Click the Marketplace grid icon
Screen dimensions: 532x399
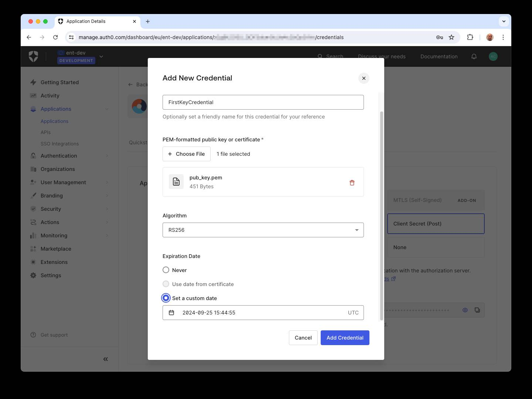pyautogui.click(x=33, y=249)
